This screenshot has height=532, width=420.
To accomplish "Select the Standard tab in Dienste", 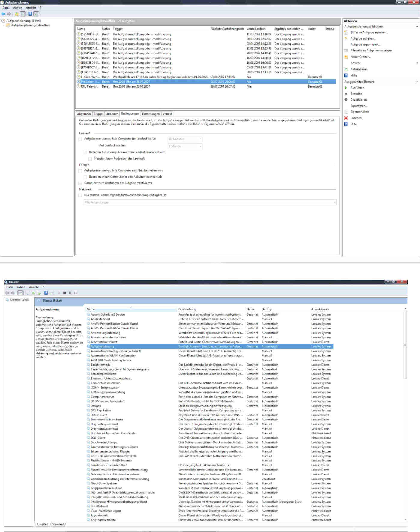I will [x=58, y=524].
